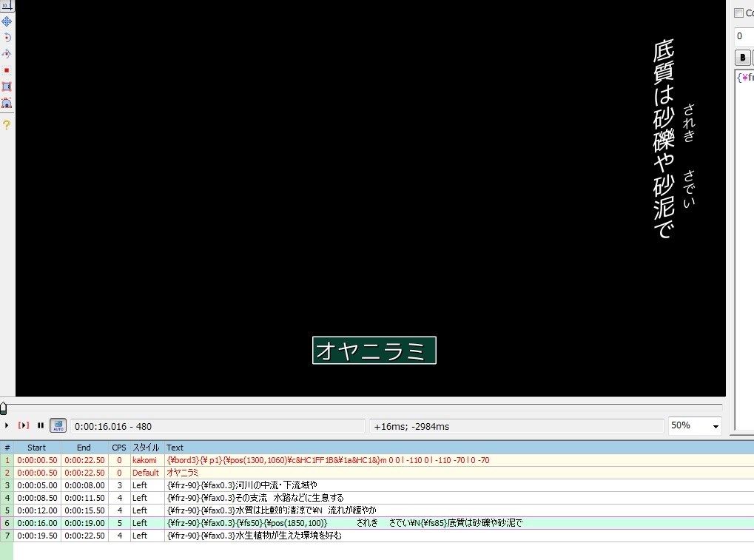This screenshot has height=560, width=754.
Task: Click the video seek bar handle
Action: tap(4, 408)
